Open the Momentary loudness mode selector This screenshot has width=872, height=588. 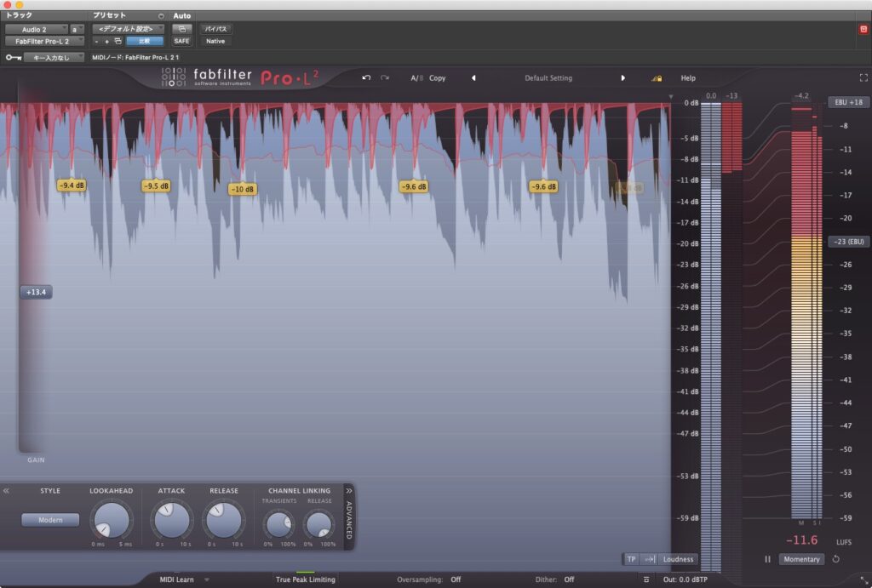pyautogui.click(x=801, y=559)
